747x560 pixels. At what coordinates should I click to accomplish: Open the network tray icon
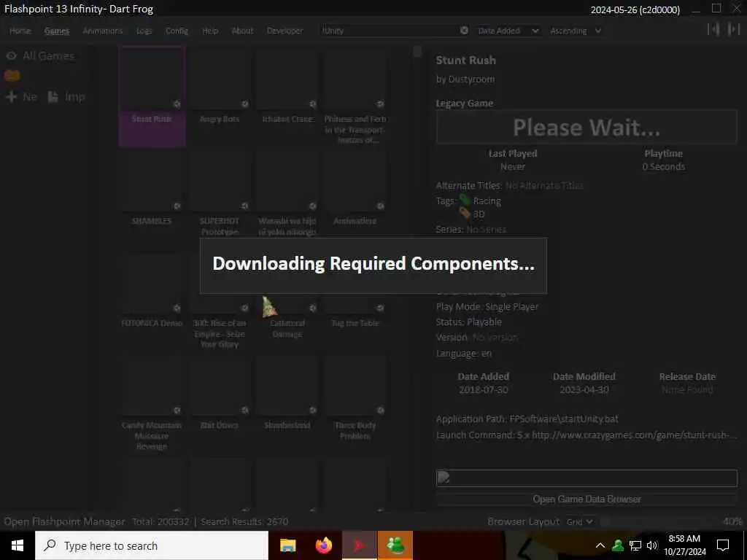click(635, 545)
